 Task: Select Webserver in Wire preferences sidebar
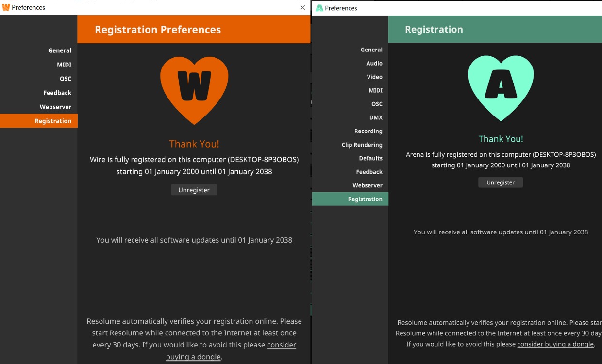coord(55,107)
